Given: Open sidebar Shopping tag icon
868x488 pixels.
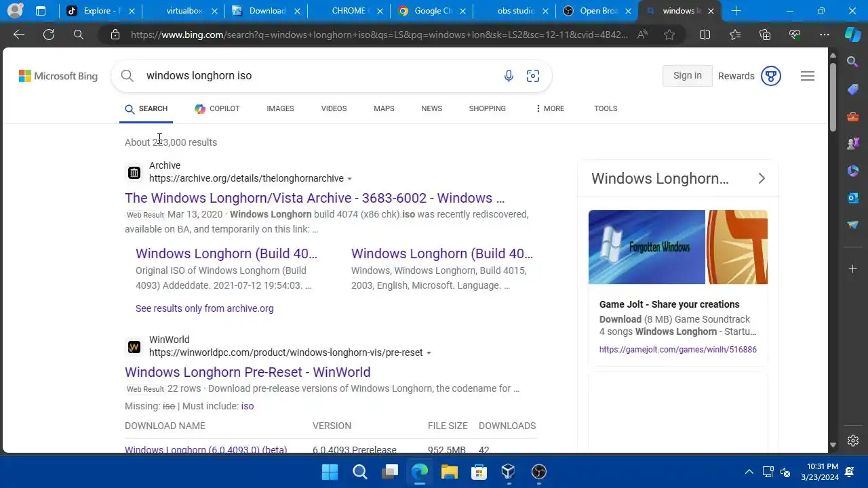Looking at the screenshot, I should pos(853,89).
